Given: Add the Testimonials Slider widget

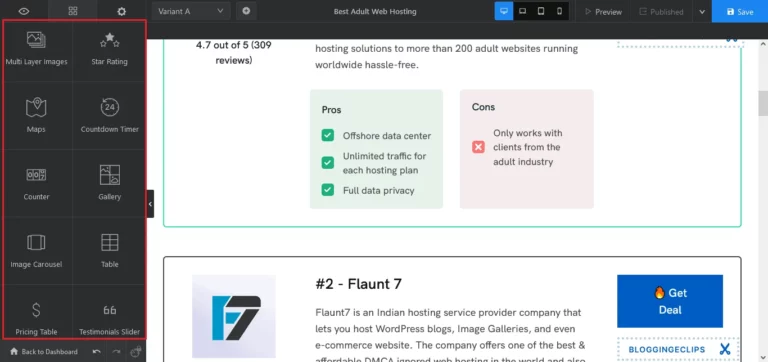Looking at the screenshot, I should [109, 317].
